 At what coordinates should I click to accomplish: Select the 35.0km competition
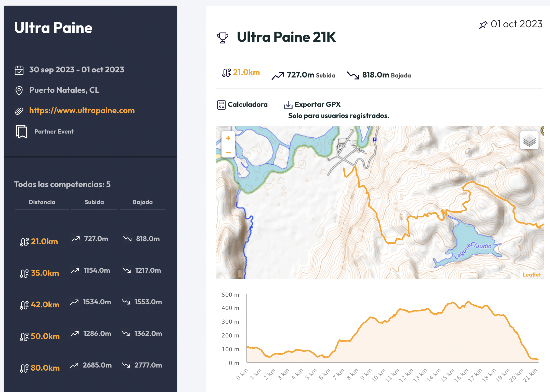click(x=45, y=273)
